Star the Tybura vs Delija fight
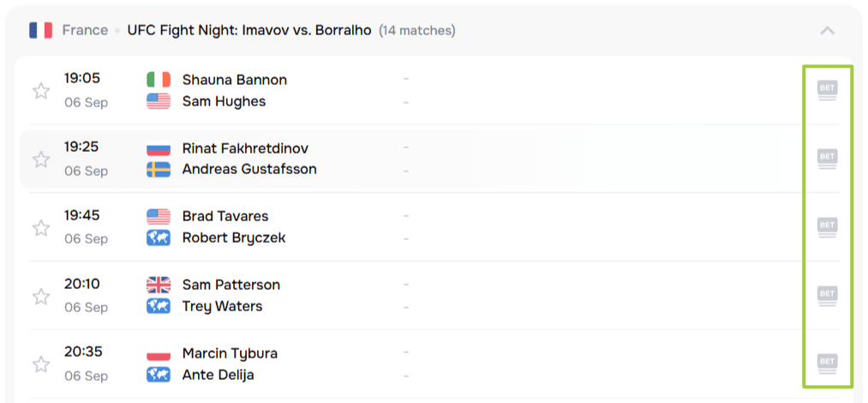The image size is (868, 403). pos(41,365)
